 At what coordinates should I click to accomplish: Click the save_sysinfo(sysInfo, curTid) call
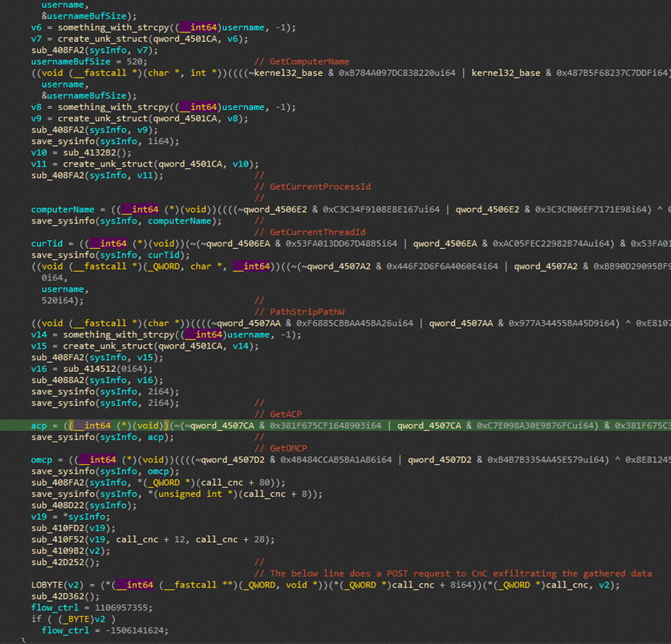coord(111,255)
